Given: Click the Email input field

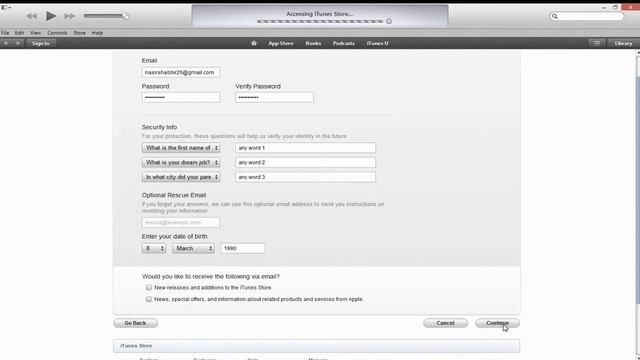Looking at the screenshot, I should [181, 72].
